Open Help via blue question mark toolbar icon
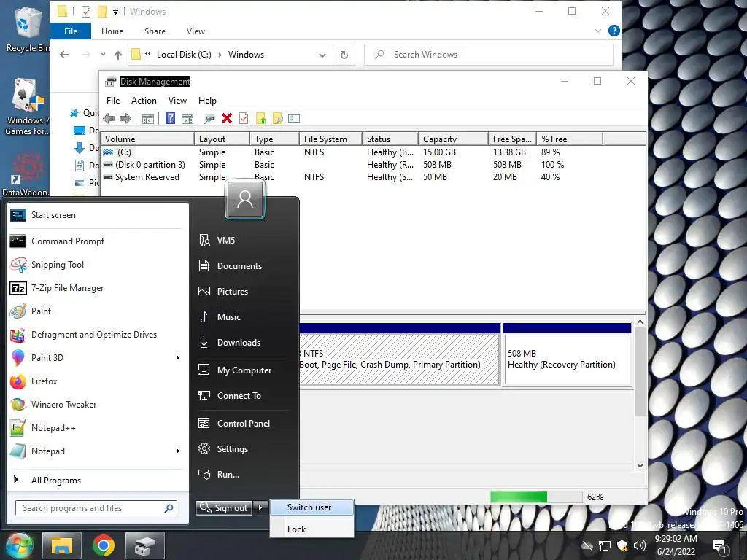This screenshot has width=747, height=560. tap(170, 118)
